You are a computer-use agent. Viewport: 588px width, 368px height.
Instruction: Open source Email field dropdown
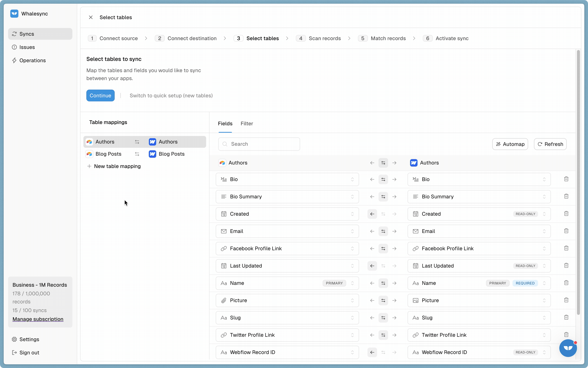287,231
